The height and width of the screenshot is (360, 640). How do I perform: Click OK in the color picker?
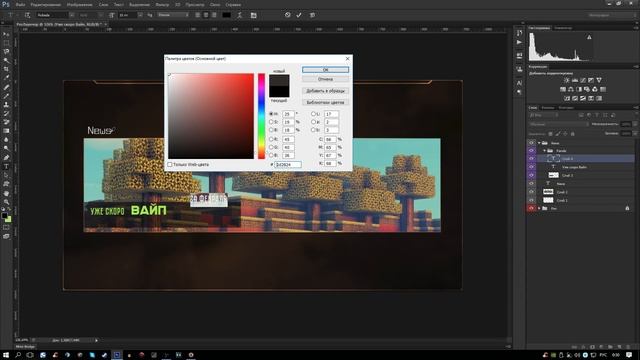click(325, 70)
